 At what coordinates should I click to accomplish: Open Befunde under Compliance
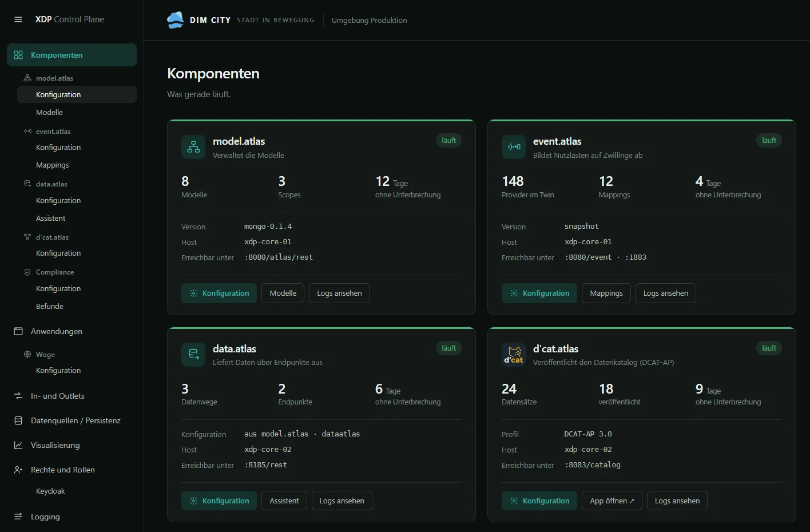(x=77, y=306)
